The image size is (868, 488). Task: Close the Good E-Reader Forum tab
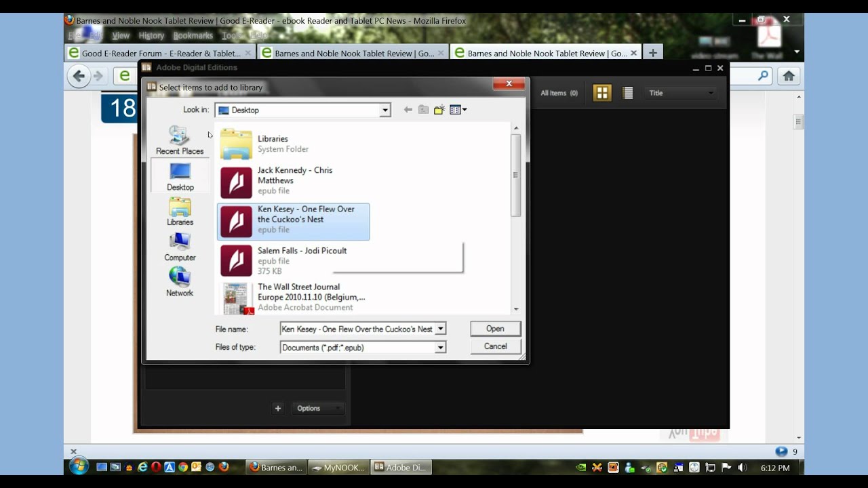pyautogui.click(x=248, y=53)
